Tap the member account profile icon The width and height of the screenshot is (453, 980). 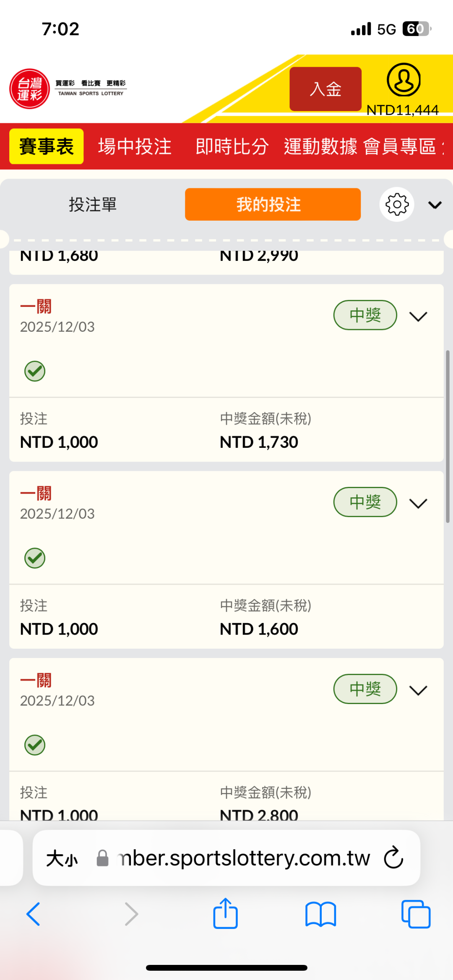tap(403, 80)
